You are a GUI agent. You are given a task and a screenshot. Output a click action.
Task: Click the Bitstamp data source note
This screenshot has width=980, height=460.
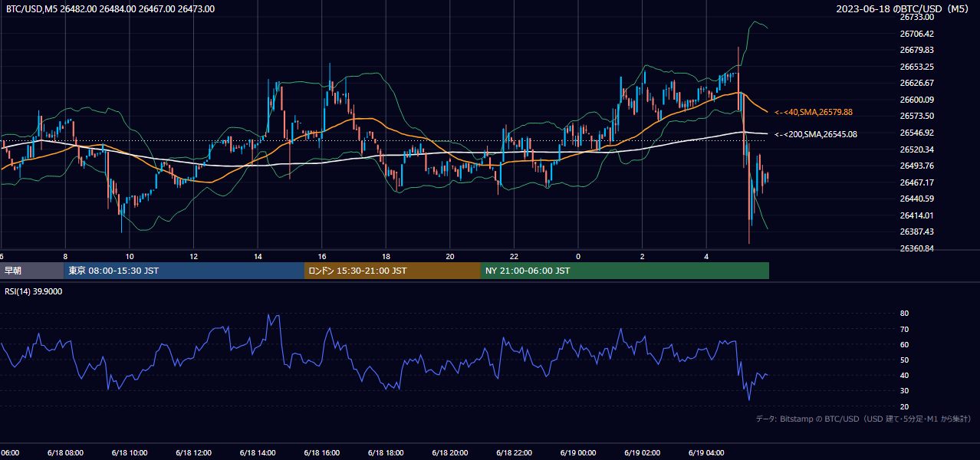(x=863, y=419)
